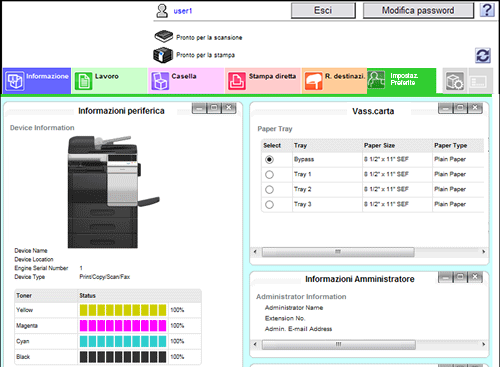Click the Tray 3 Plain Paper cell

[450, 204]
